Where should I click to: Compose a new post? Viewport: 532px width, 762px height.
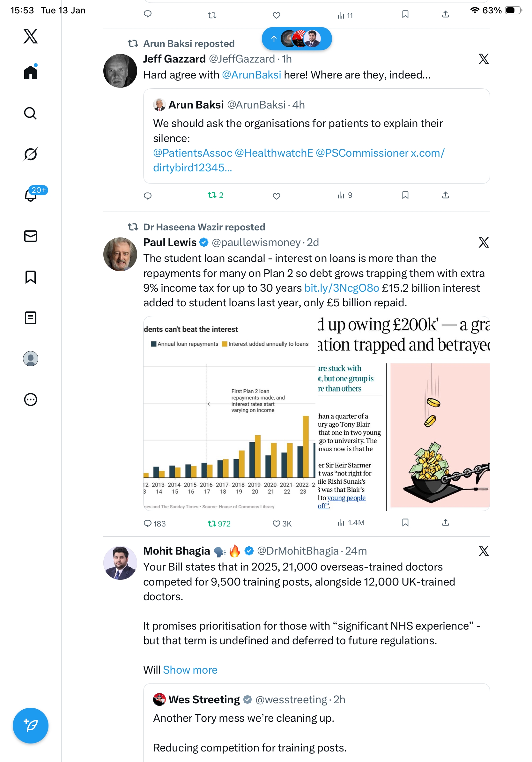pyautogui.click(x=31, y=726)
